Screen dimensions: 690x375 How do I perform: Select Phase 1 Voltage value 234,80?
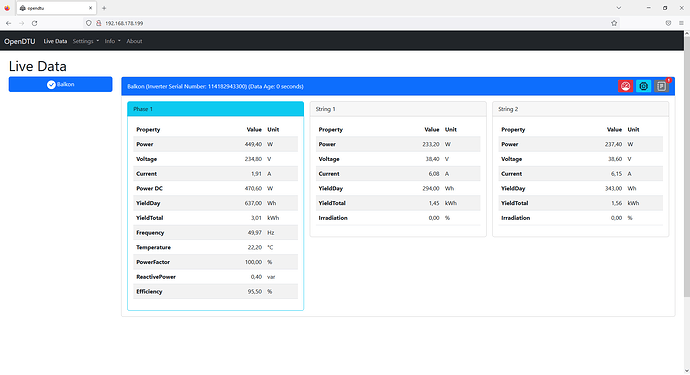(253, 159)
